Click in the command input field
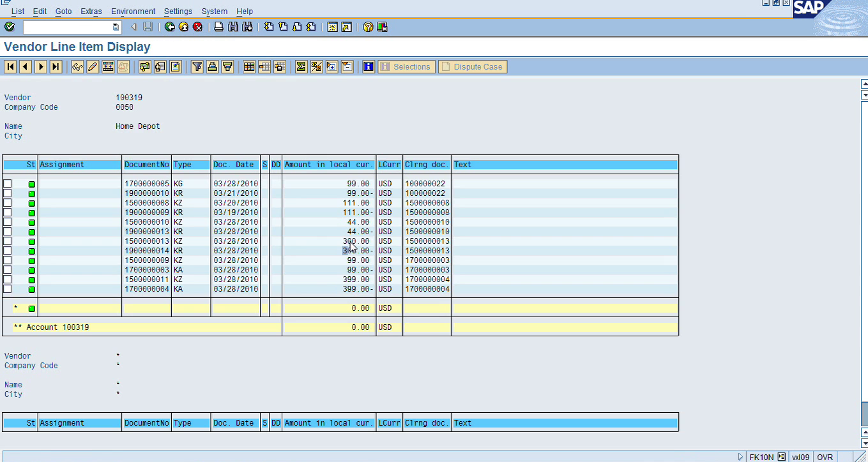Screen dimensions: 868x462 [66, 27]
